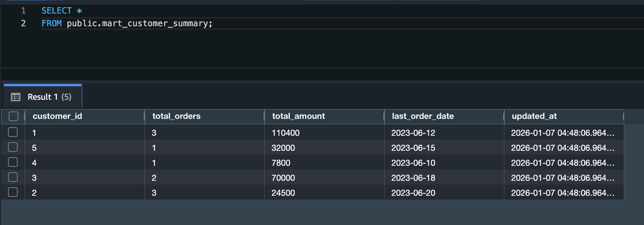Select the row checkbox for customer_id 4
Viewport: 644px width, 225px height.
[13, 162]
